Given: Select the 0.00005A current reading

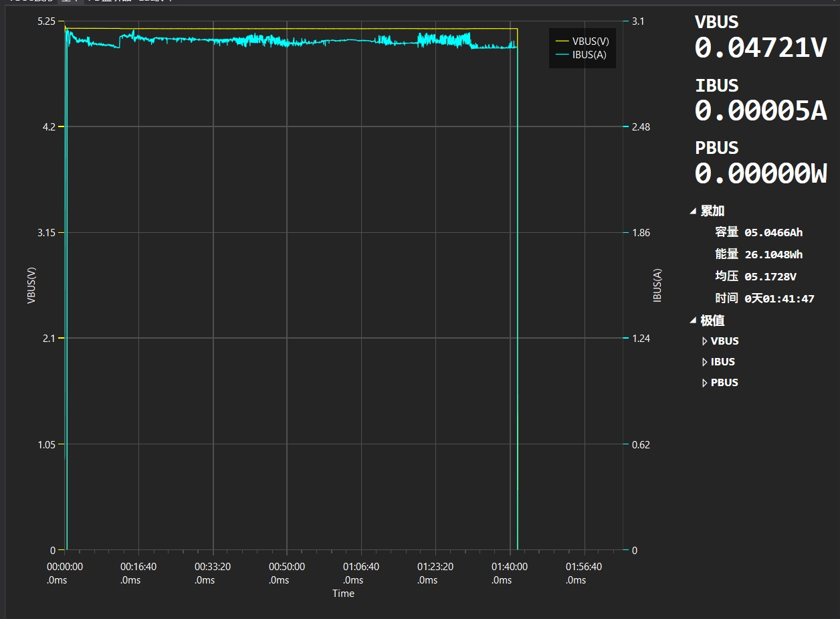Looking at the screenshot, I should [761, 110].
